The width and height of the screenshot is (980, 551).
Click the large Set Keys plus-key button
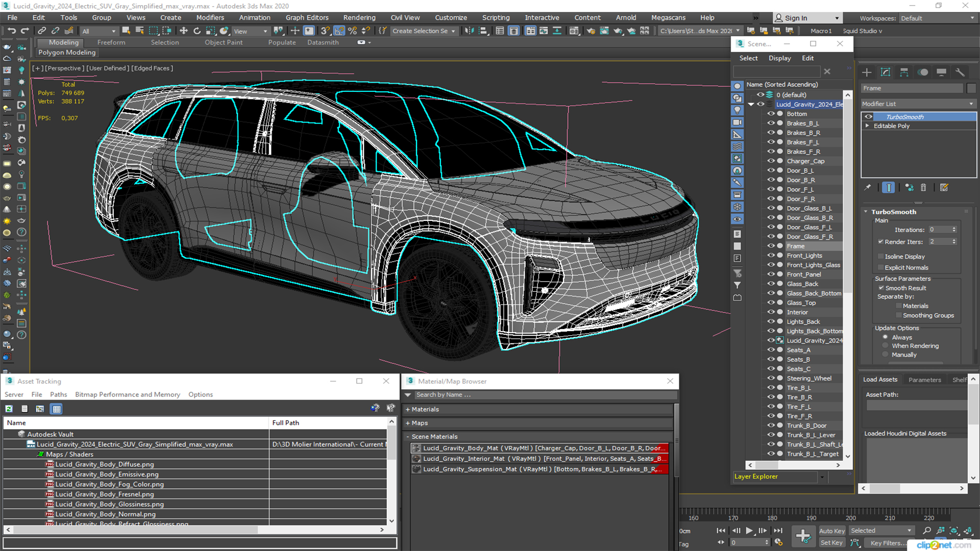click(803, 536)
